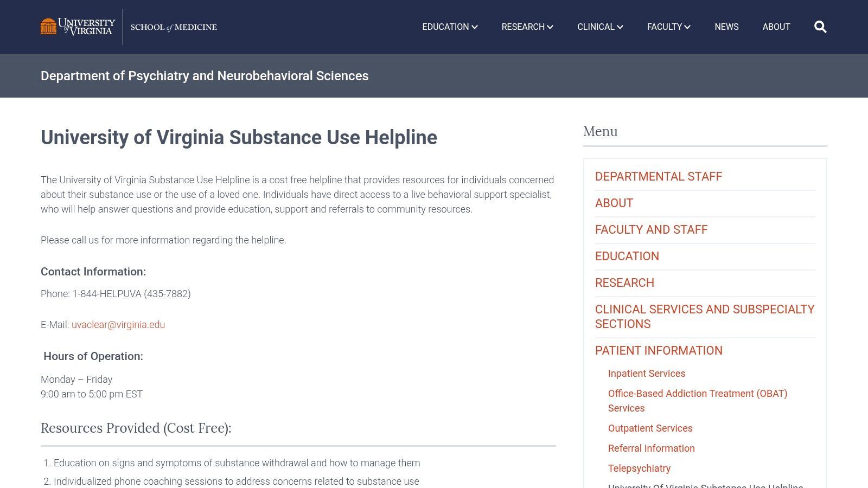
Task: Go to Department of Psychiatry and Neurobehavioral Sciences
Action: coord(205,76)
